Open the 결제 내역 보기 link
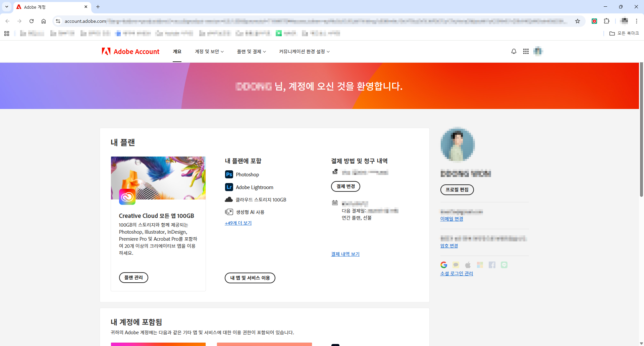This screenshot has width=644, height=346. point(345,254)
